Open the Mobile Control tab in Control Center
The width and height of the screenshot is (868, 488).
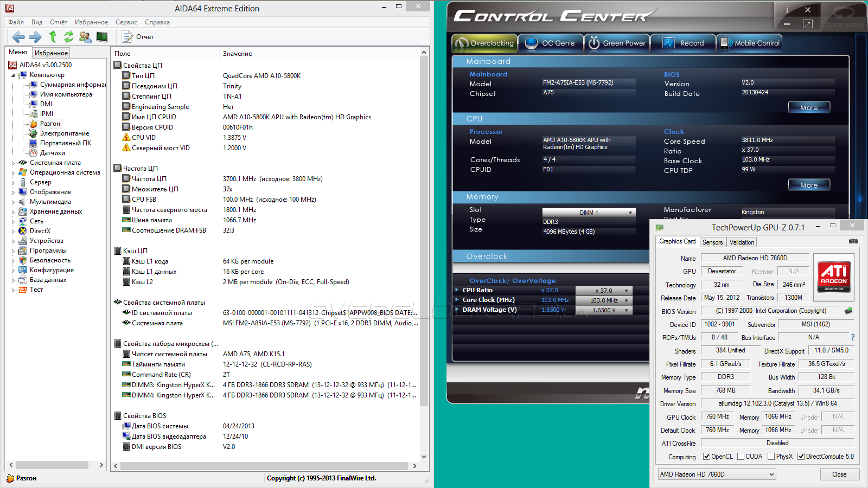750,43
